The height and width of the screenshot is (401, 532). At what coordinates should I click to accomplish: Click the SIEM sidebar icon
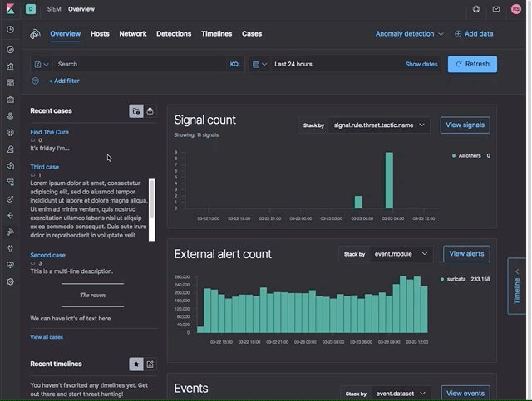coord(10,232)
